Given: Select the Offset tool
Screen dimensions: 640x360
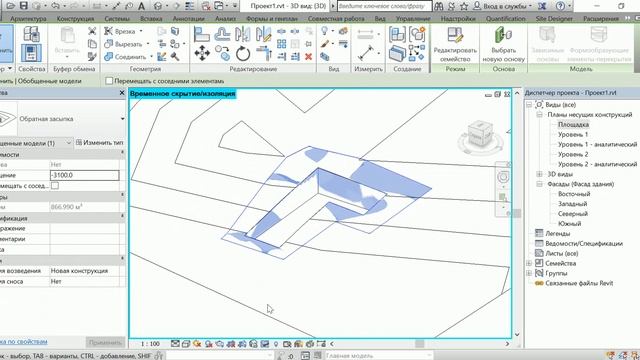Looking at the screenshot, I should 222,34.
